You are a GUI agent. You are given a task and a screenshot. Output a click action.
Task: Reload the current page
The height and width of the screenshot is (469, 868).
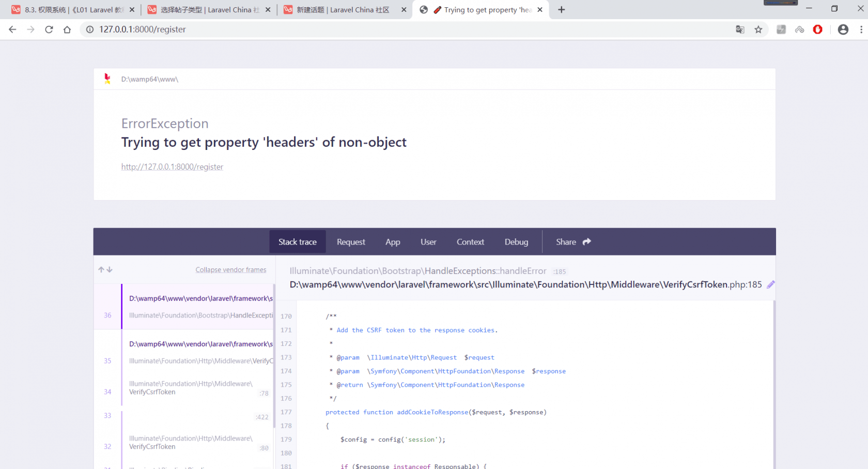tap(49, 29)
